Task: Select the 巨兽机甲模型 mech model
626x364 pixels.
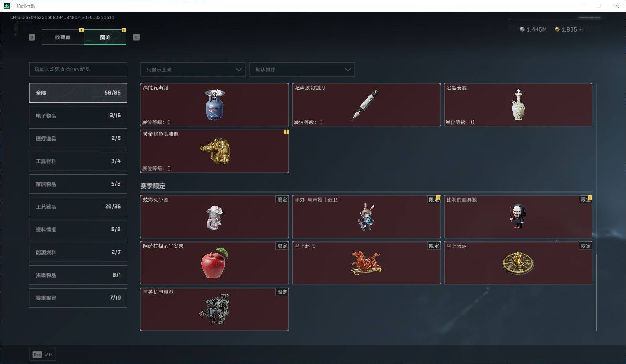Action: [215, 309]
